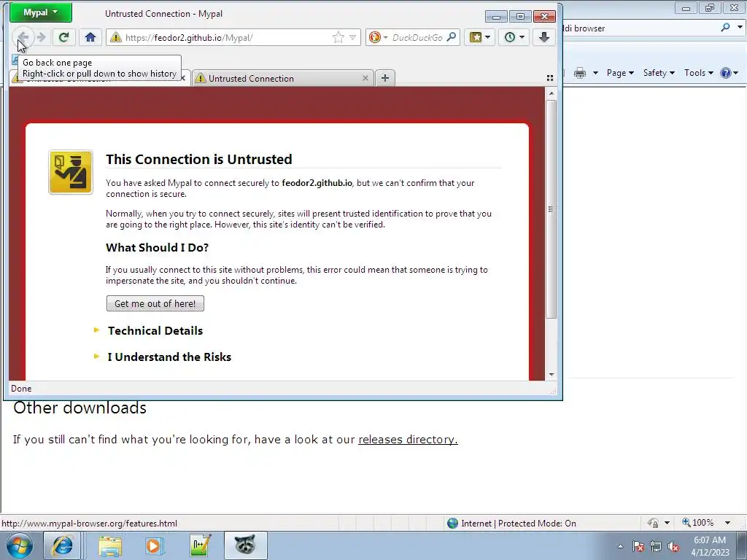Open the URL history dropdown arrow
747x560 pixels.
point(352,38)
